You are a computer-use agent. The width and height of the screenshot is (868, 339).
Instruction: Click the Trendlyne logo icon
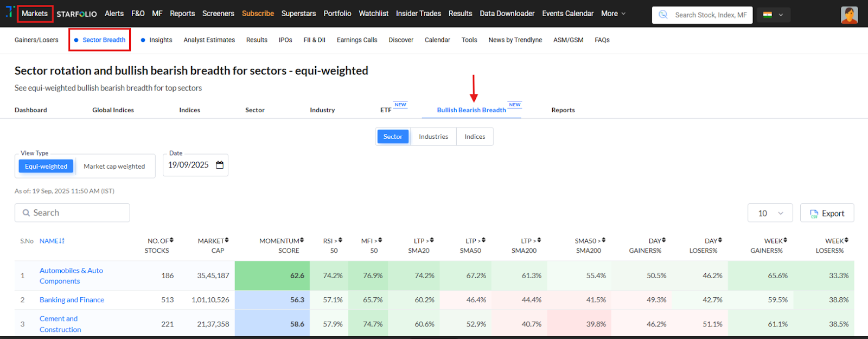click(x=9, y=12)
